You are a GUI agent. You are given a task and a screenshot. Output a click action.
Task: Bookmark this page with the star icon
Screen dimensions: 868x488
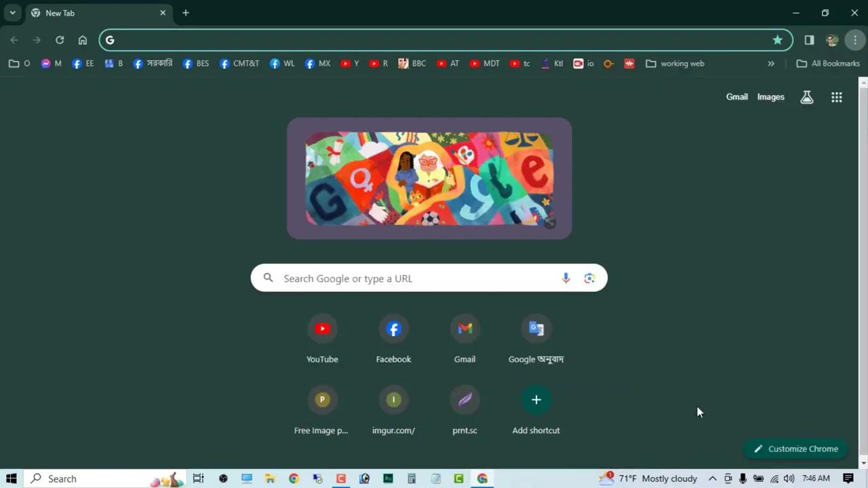pos(777,40)
